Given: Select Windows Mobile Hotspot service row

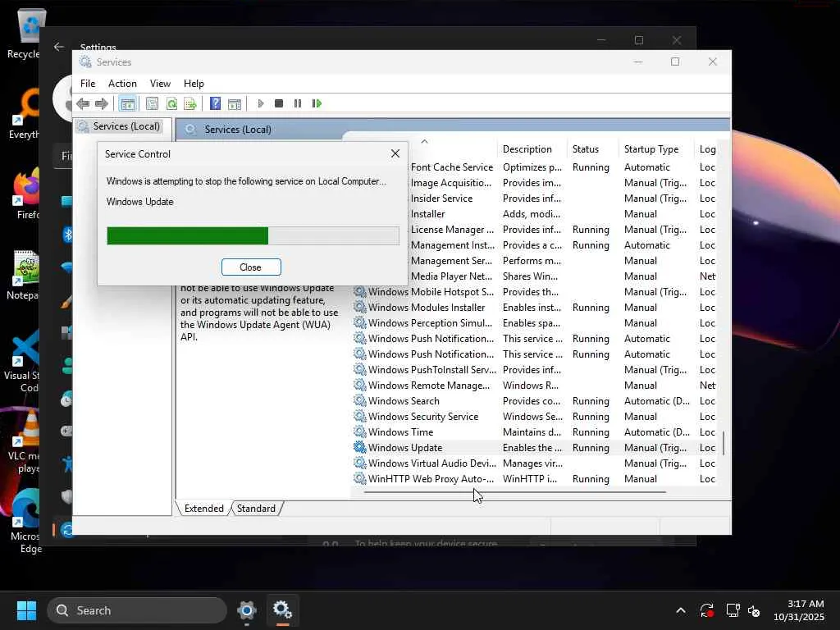Looking at the screenshot, I should click(x=535, y=292).
